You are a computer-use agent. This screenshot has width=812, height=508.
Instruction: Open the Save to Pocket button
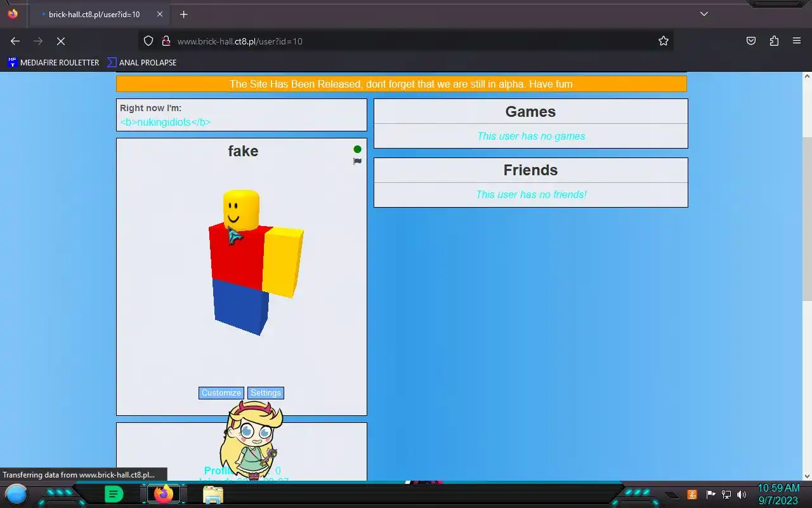(x=751, y=41)
